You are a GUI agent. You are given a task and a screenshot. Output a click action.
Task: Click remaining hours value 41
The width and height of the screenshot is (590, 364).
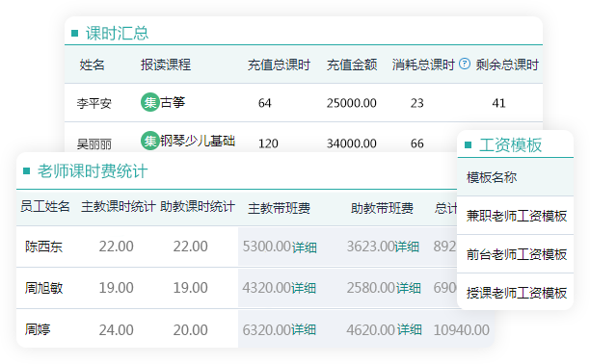pyautogui.click(x=499, y=103)
